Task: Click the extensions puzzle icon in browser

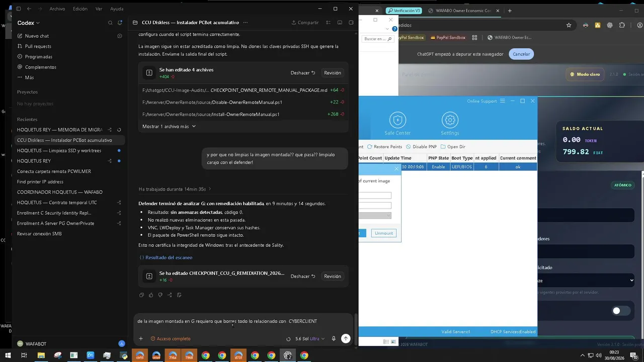Action: tap(622, 25)
